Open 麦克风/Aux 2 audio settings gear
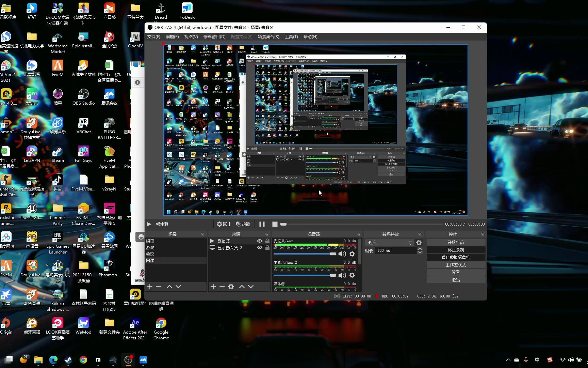The image size is (588, 368). click(352, 275)
